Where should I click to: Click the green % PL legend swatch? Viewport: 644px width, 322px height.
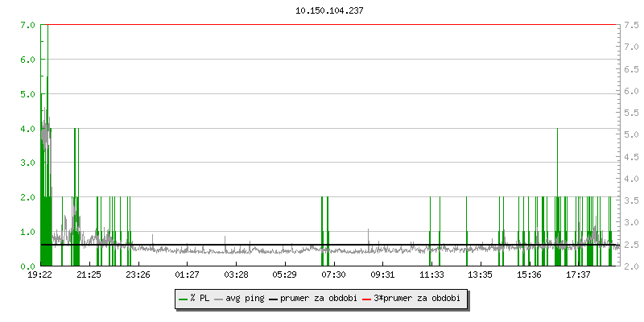coord(183,299)
